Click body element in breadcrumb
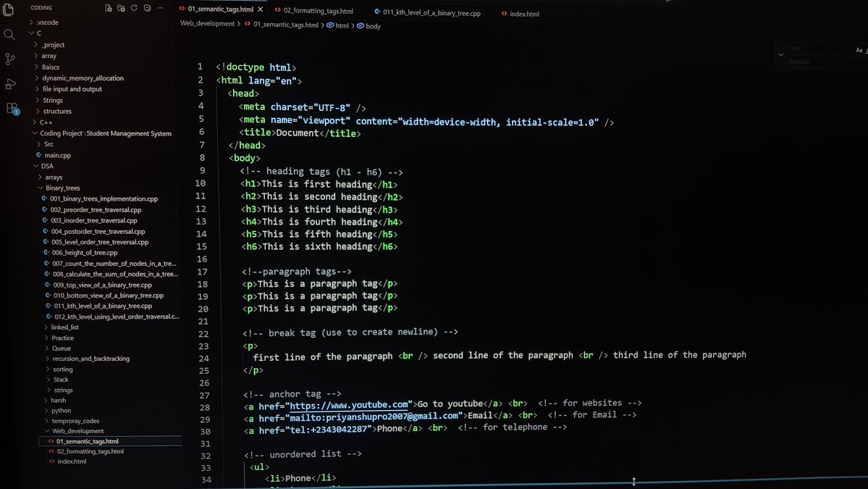The image size is (868, 489). coord(368,26)
